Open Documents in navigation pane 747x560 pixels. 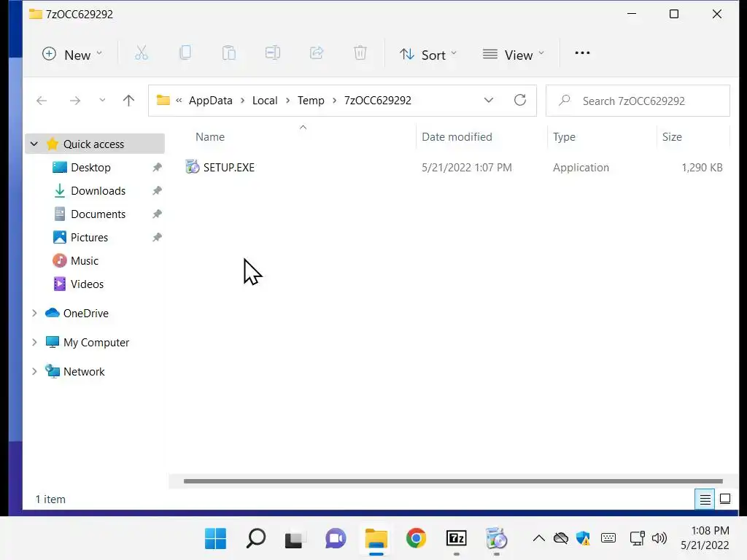pyautogui.click(x=98, y=214)
